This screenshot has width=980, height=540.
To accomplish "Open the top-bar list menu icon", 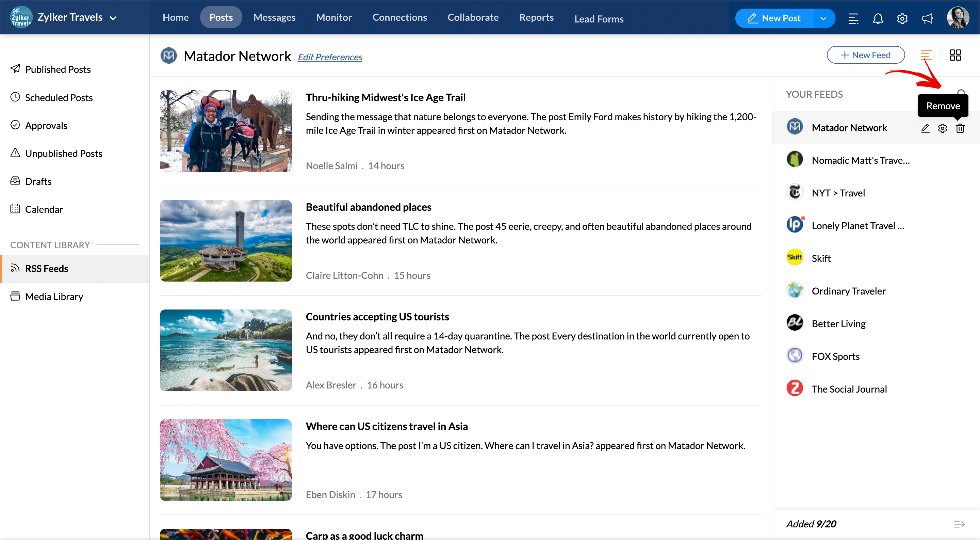I will (853, 18).
